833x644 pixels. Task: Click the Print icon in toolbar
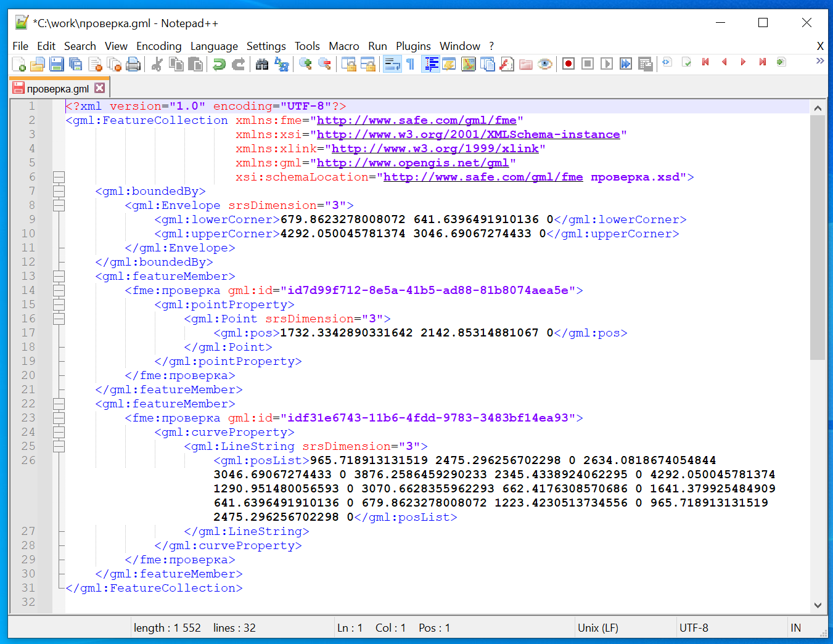click(133, 64)
